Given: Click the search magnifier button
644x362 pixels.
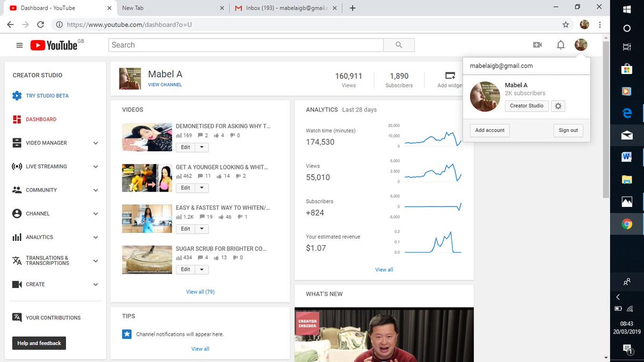Looking at the screenshot, I should click(398, 45).
